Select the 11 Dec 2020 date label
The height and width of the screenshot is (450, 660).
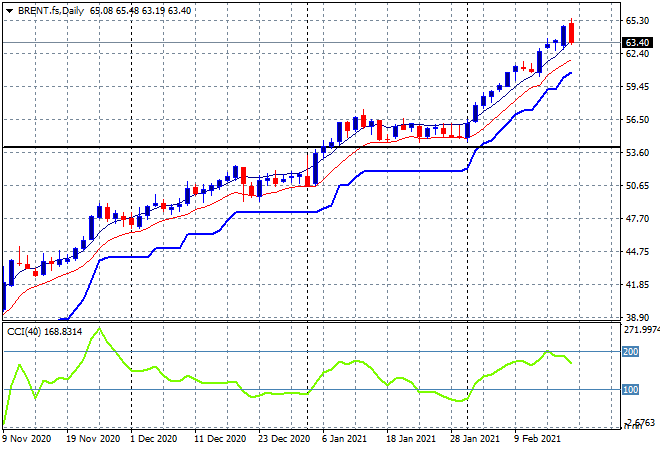[x=220, y=439]
